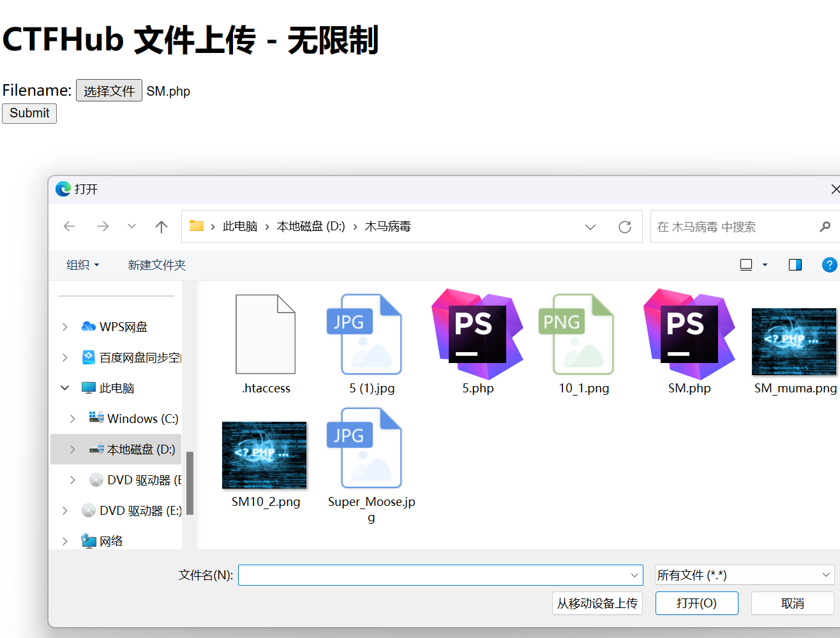Click the view layout square icon
Screen dimensions: 840x638
[746, 264]
